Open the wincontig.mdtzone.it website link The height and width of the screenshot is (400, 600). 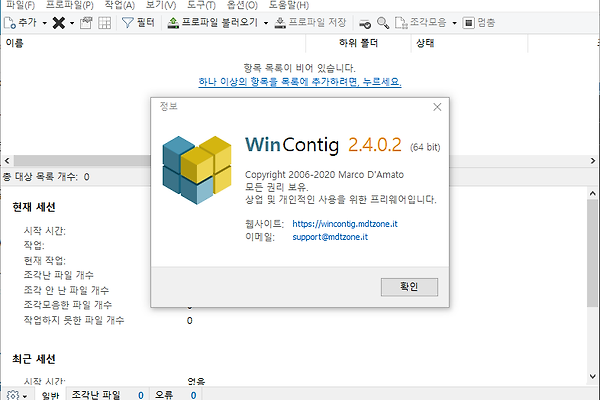(x=345, y=224)
